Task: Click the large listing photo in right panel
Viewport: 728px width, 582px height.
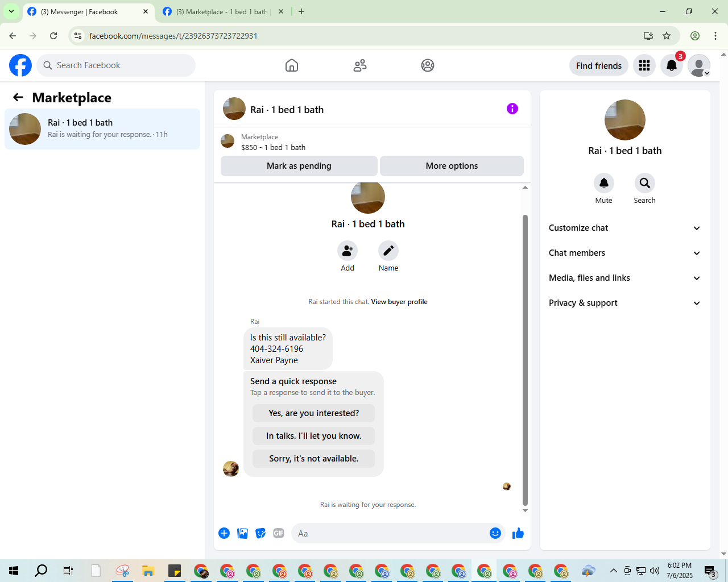Action: point(625,120)
